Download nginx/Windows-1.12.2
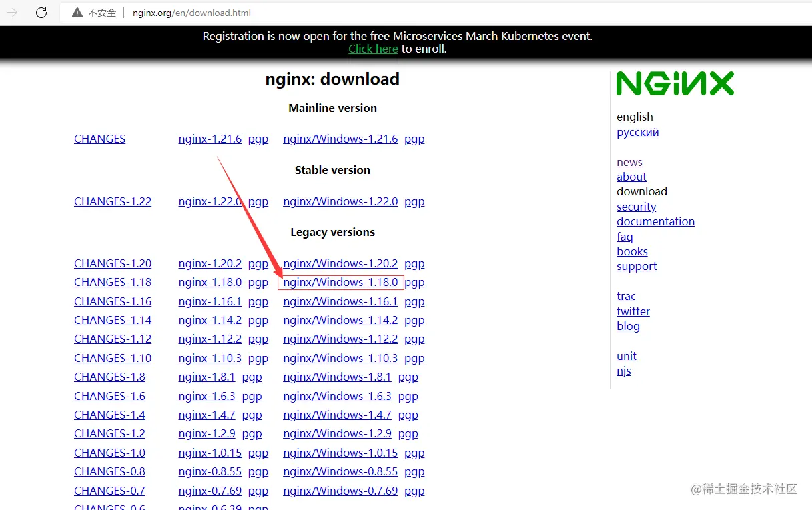 340,339
